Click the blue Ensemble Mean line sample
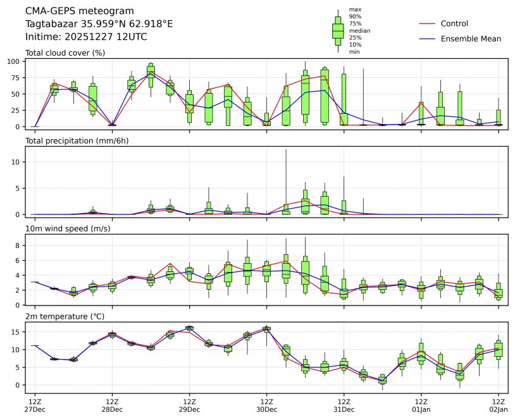The width and height of the screenshot is (515, 420). pyautogui.click(x=427, y=39)
